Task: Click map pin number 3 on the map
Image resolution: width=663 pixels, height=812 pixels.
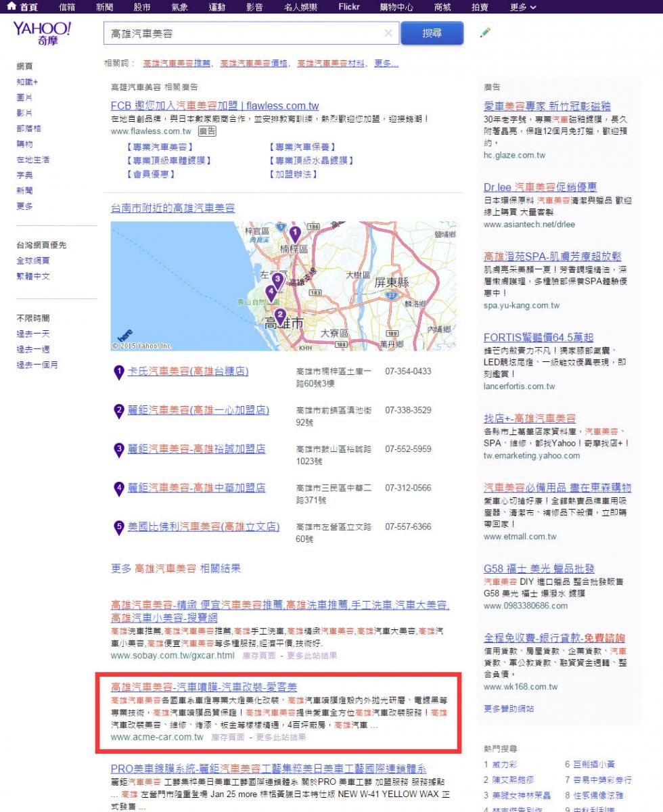Action: tap(277, 280)
